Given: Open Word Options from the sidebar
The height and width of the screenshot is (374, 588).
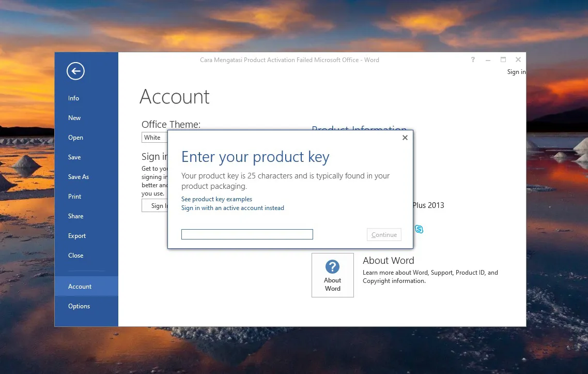Looking at the screenshot, I should (79, 306).
